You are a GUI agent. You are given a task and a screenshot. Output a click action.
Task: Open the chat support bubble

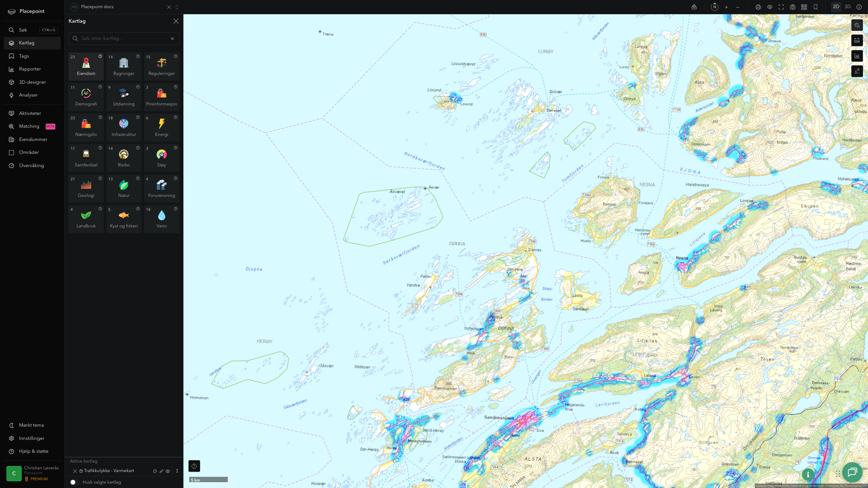point(852,472)
